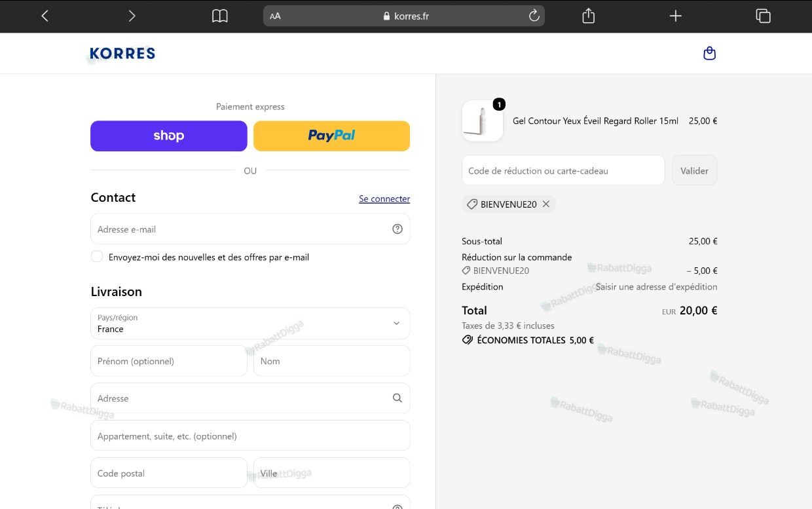The width and height of the screenshot is (812, 509).
Task: Click the Se connecter link
Action: (384, 198)
